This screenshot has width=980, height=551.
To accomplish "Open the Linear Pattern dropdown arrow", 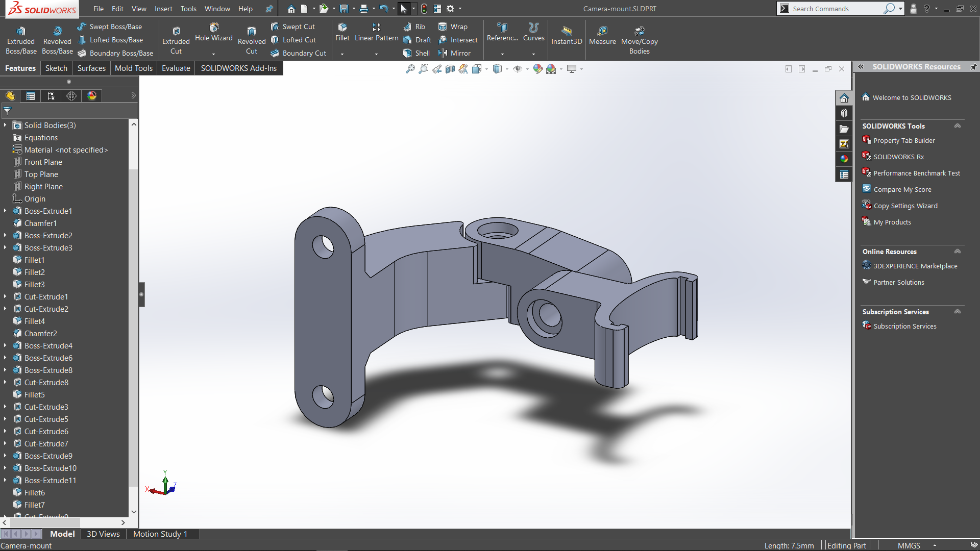I will [376, 54].
